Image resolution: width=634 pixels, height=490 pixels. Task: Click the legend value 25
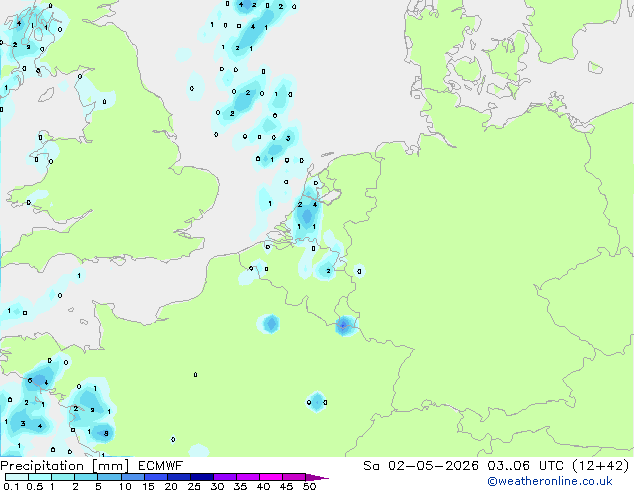(x=194, y=486)
